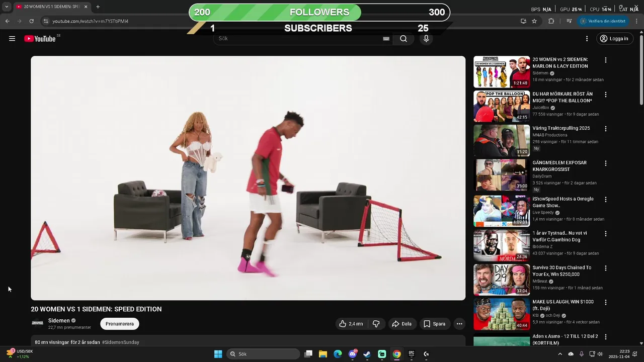This screenshot has width=644, height=362.
Task: Open Chrome three-dot menu
Action: [637, 21]
